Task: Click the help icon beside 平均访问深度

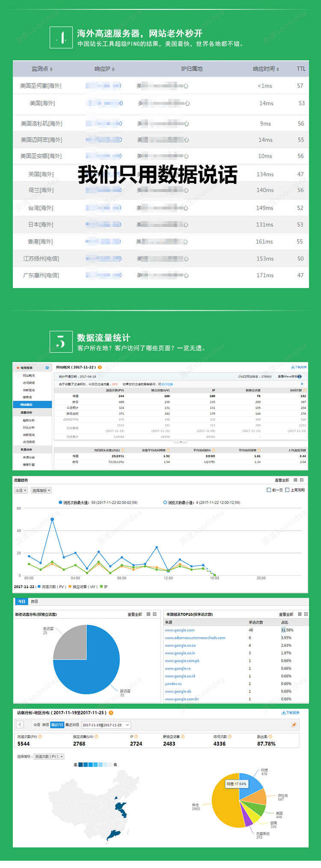Action: pos(259,450)
